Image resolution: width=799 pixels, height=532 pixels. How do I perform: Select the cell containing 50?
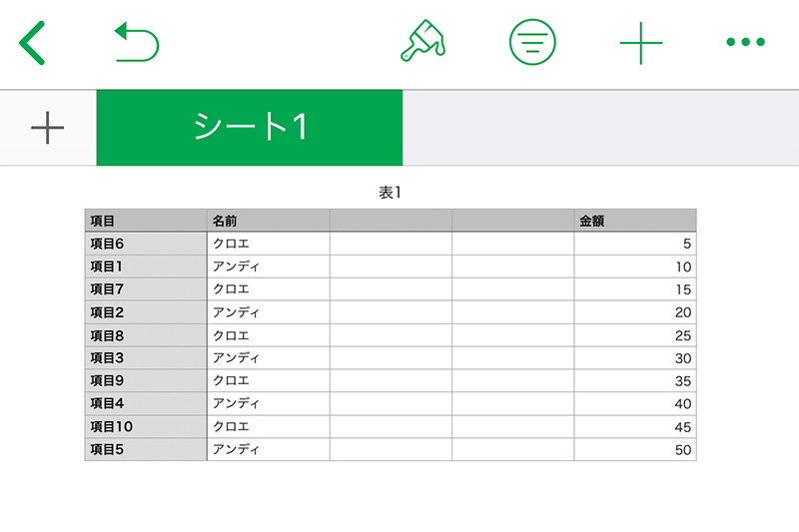click(x=635, y=449)
